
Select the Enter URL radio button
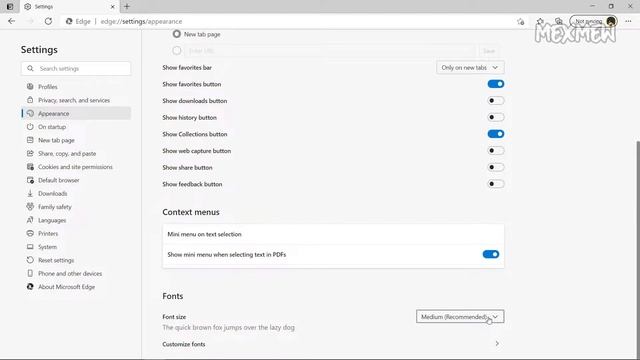coord(176,51)
